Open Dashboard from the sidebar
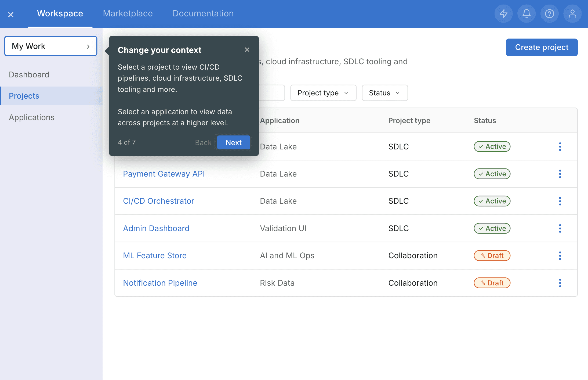Image resolution: width=588 pixels, height=380 pixels. 29,75
